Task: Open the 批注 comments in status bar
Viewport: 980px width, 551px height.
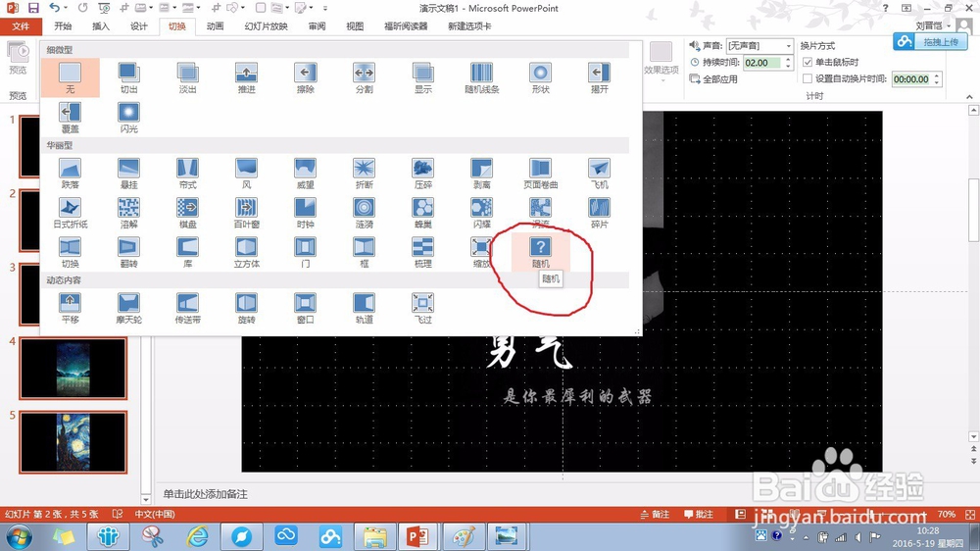Action: (x=698, y=514)
